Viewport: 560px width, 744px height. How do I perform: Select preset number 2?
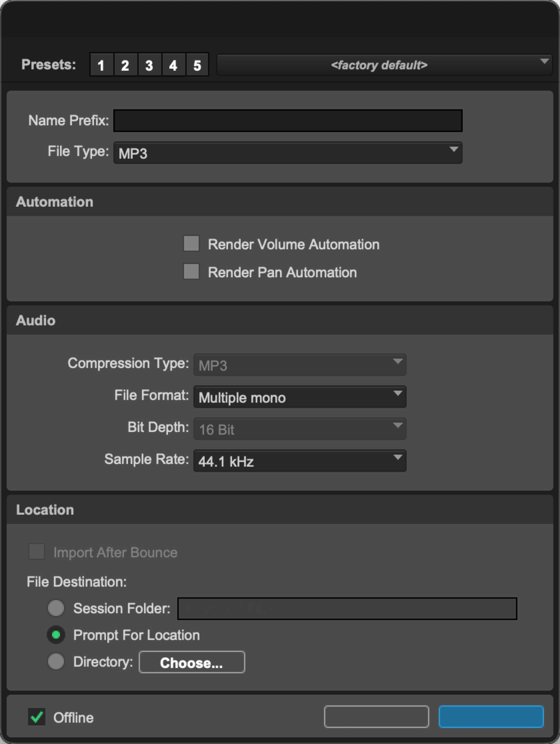(x=125, y=65)
